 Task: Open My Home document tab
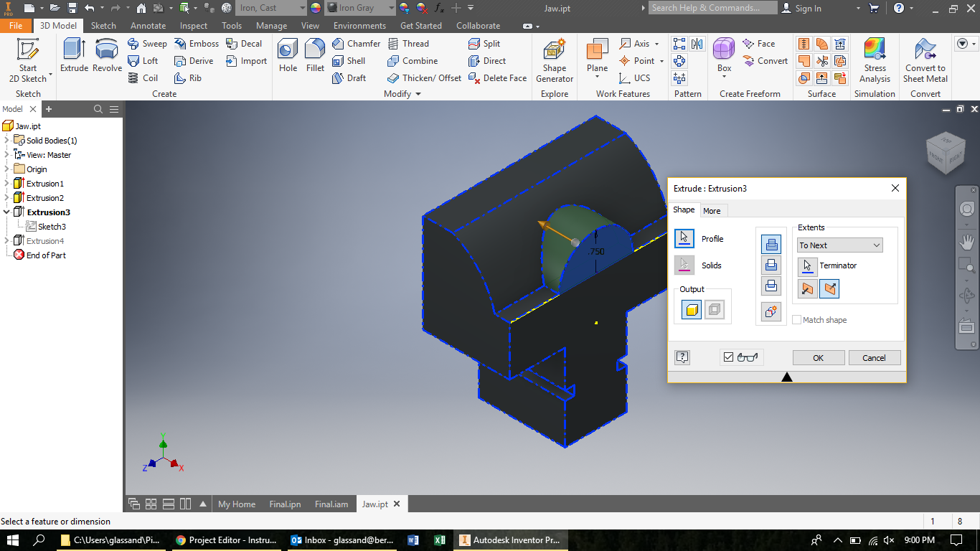(237, 504)
